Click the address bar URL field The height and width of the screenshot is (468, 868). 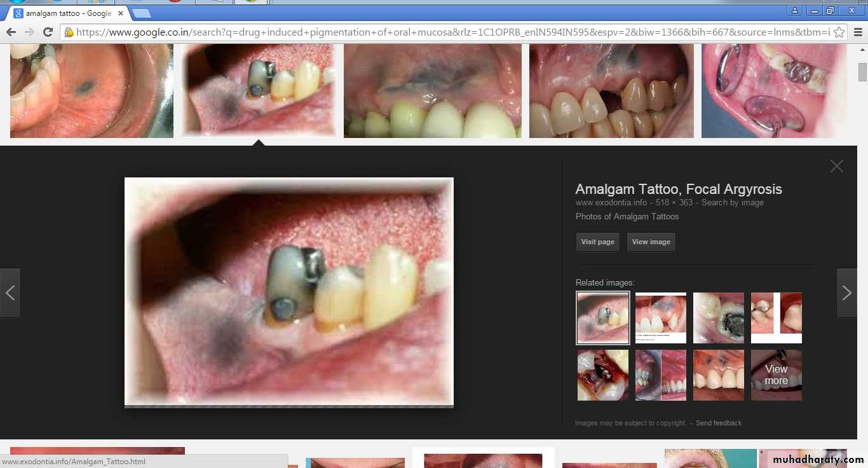click(445, 32)
